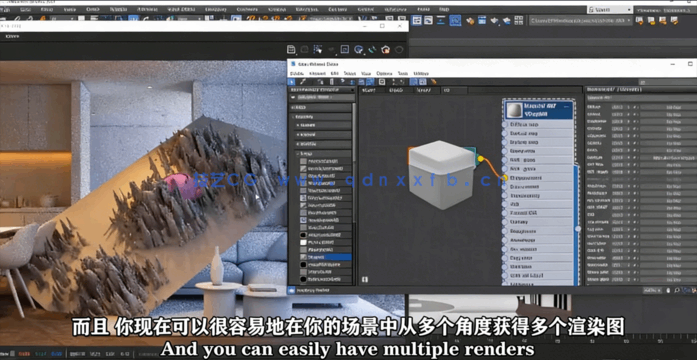Pick material from object with Slate eyedropper icon
The height and width of the screenshot is (360, 697).
click(303, 82)
